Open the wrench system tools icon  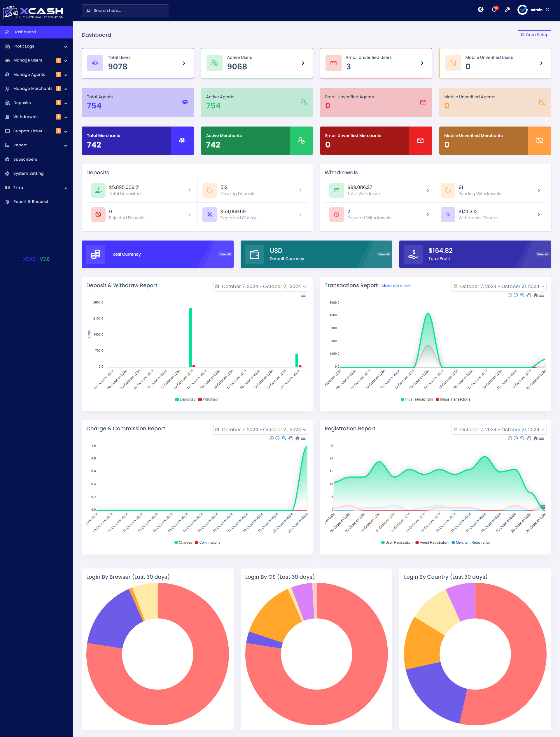click(x=507, y=10)
